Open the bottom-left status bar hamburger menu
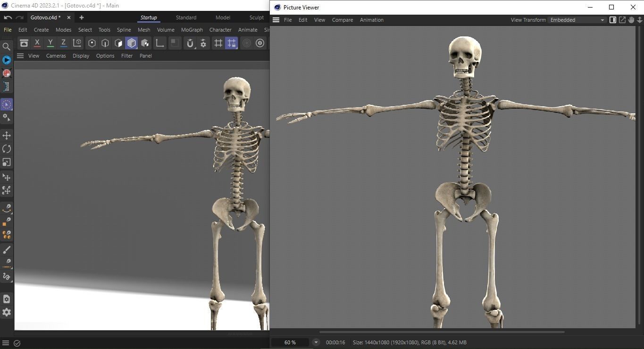The height and width of the screenshot is (349, 644). pos(6,343)
